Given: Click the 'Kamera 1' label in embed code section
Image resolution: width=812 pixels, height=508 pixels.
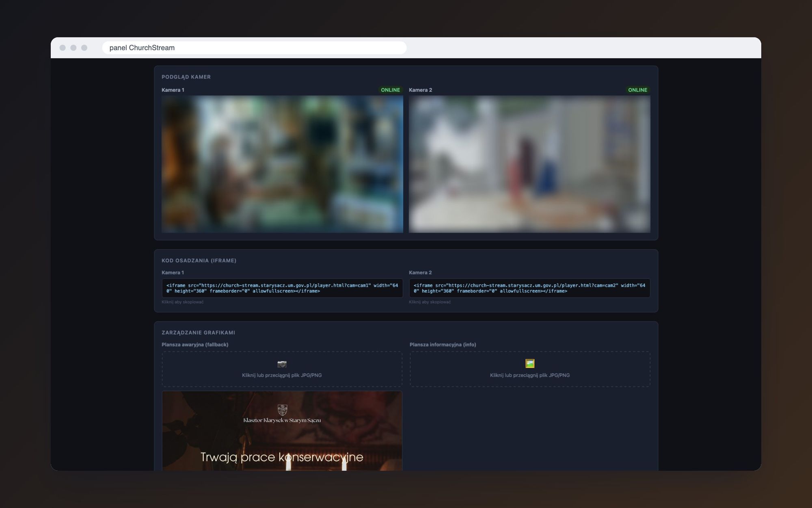Looking at the screenshot, I should coord(173,273).
